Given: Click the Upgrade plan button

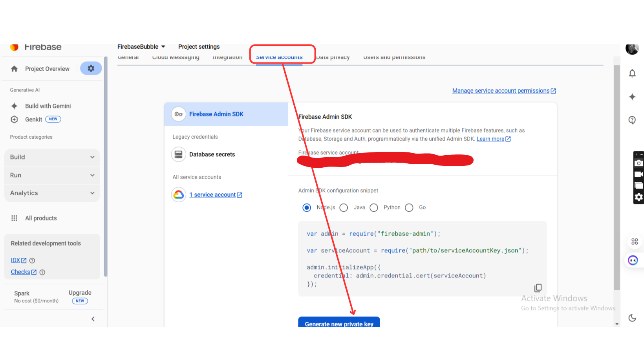Looking at the screenshot, I should 80,297.
